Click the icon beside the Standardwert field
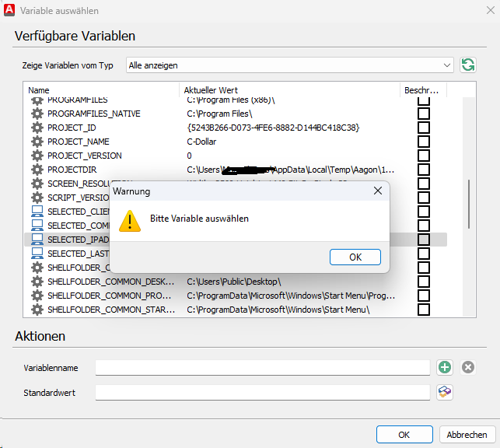Image resolution: width=500 pixels, height=448 pixels. click(x=445, y=393)
